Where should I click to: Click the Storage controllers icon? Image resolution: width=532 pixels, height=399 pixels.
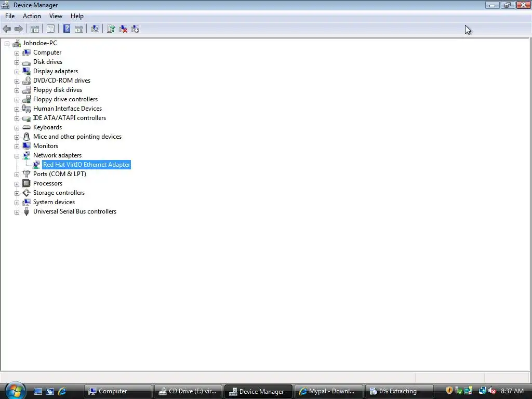coord(26,193)
